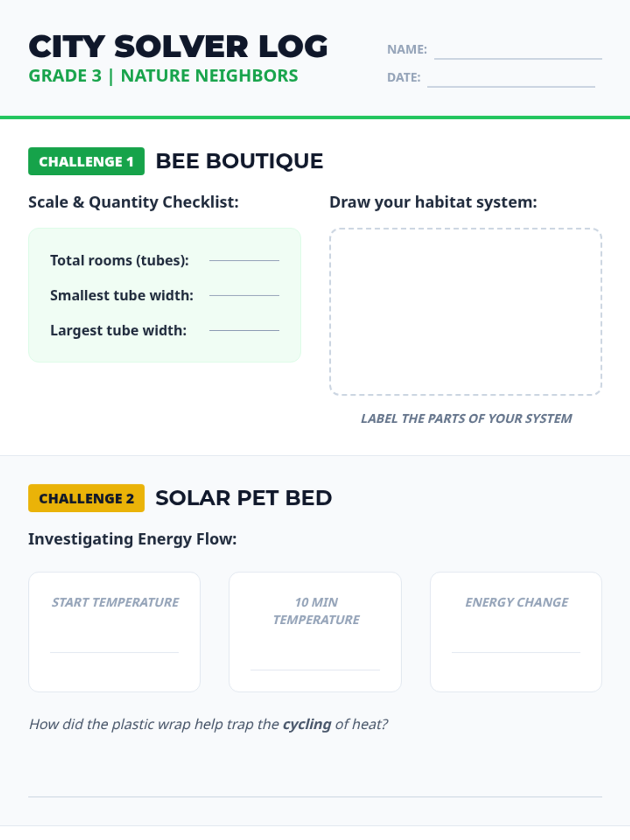Click the Investigating Energy Flow label

pos(132,539)
